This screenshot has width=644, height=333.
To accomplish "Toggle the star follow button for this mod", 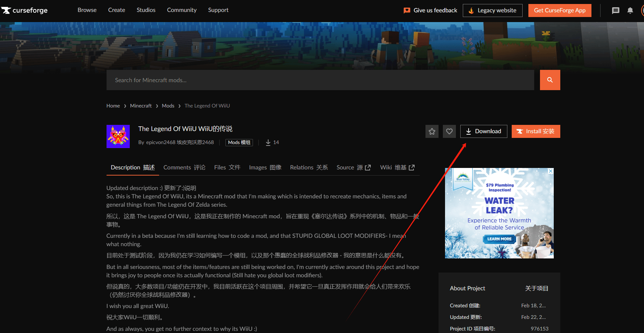I will pyautogui.click(x=432, y=131).
